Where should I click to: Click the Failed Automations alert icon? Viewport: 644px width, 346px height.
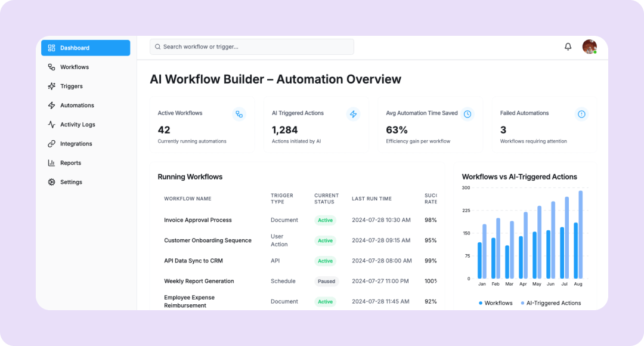tap(581, 114)
